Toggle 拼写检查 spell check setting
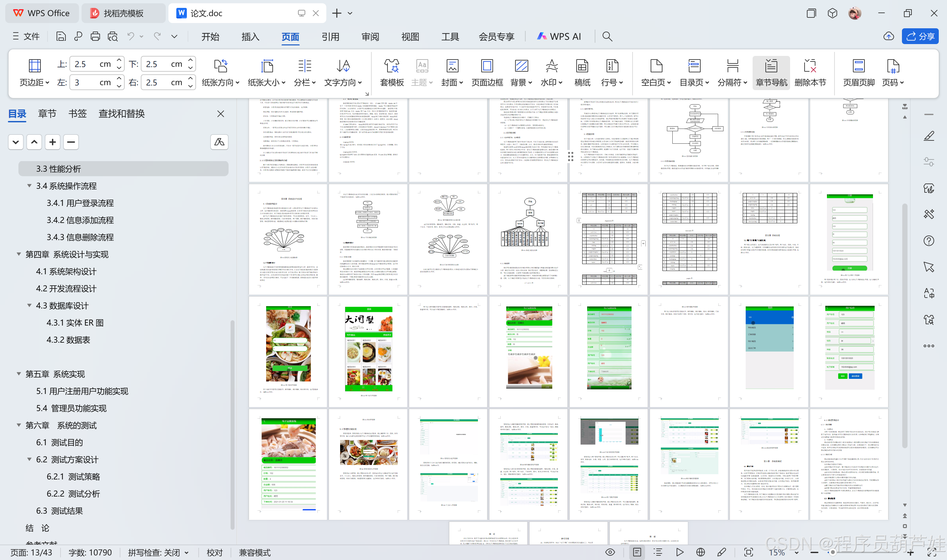Screen dimensions: 947x560 [x=158, y=552]
